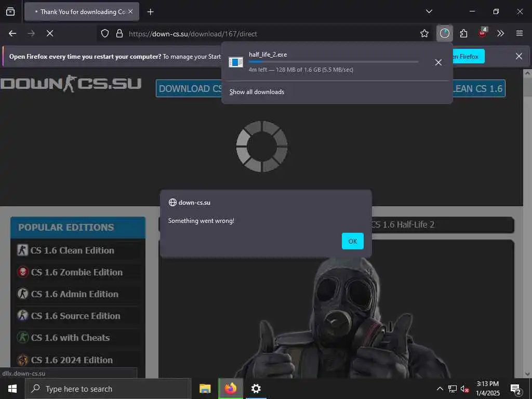Open a new tab with plus button
Screen dimensions: 532x399
pos(150,12)
